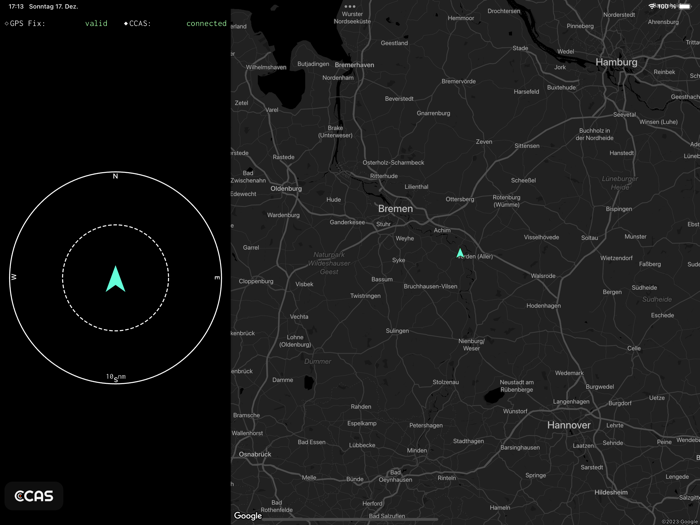This screenshot has height=525, width=700.
Task: Tap the Hamburg city label on map
Action: click(x=617, y=62)
